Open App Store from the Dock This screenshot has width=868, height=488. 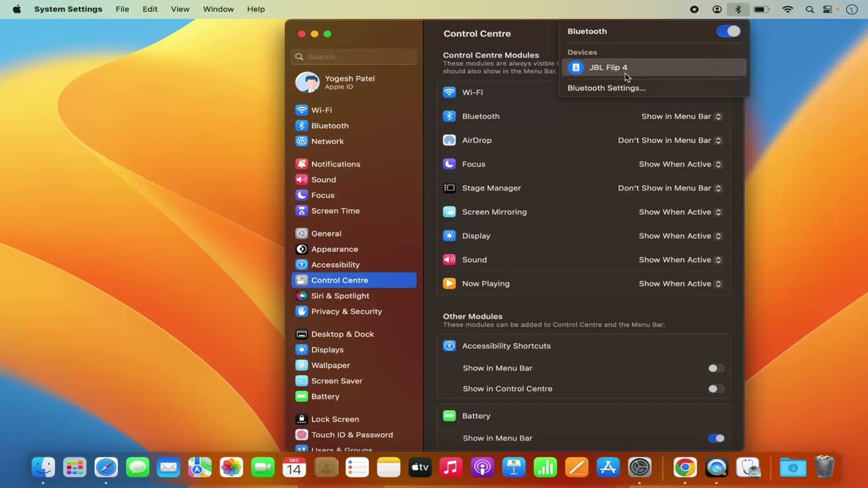pos(608,467)
